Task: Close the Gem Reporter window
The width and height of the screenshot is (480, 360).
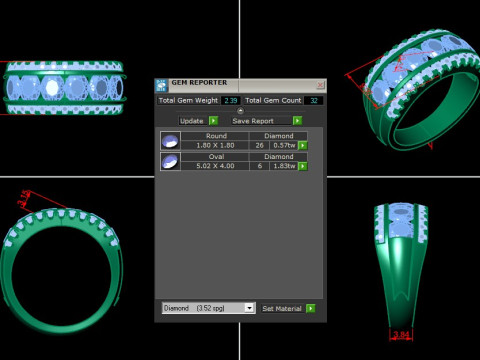Action: click(320, 85)
